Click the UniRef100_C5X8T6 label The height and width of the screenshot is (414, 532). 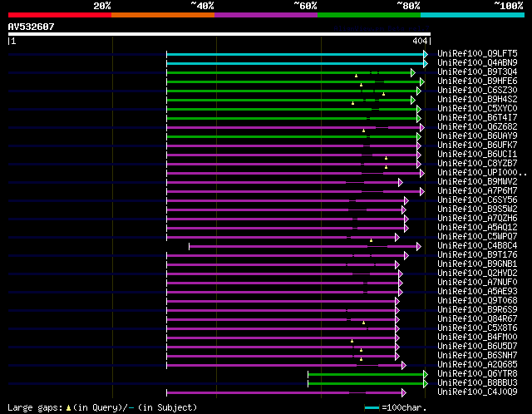477,328
